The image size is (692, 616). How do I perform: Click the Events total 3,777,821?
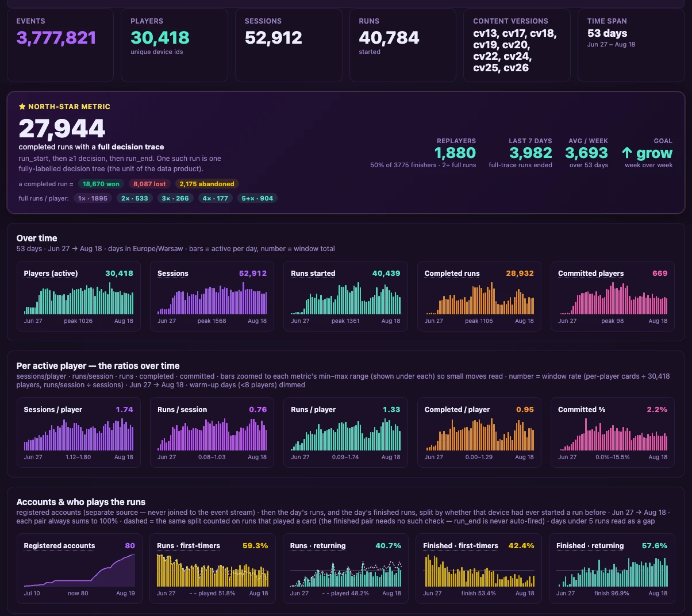56,38
